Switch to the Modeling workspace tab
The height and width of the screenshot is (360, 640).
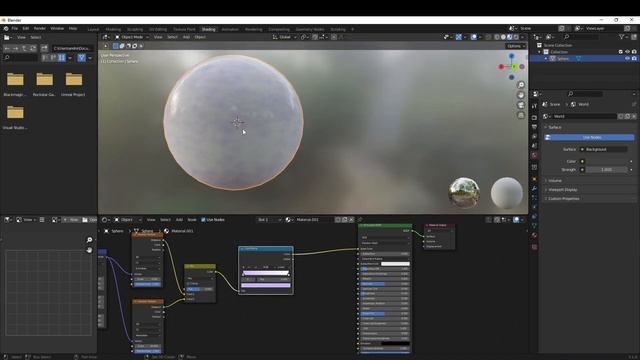pyautogui.click(x=113, y=29)
